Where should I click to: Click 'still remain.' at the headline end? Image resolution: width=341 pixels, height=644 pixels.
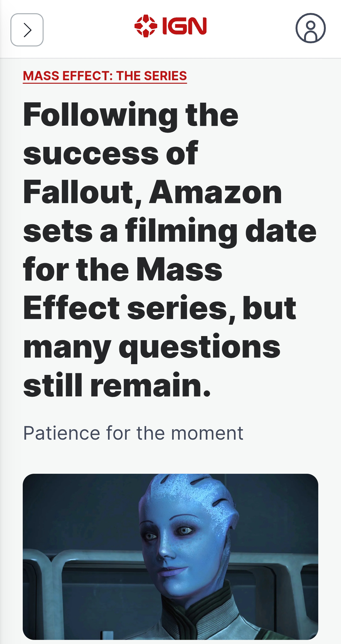pyautogui.click(x=117, y=385)
